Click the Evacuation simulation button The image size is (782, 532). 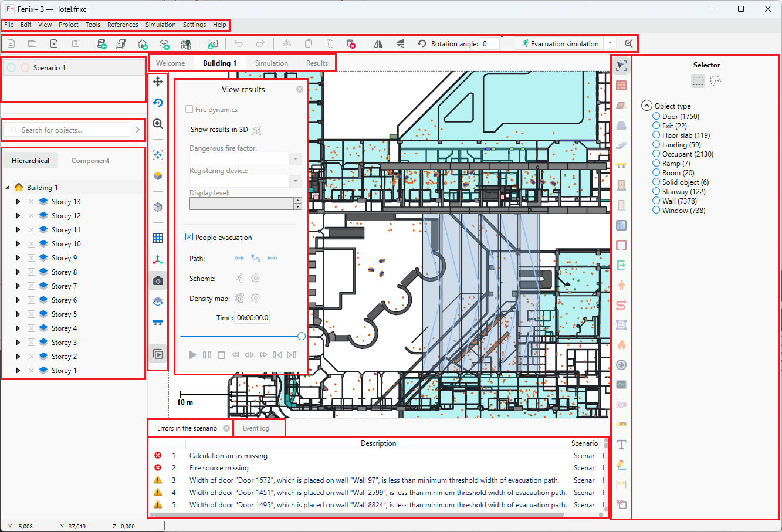click(560, 43)
